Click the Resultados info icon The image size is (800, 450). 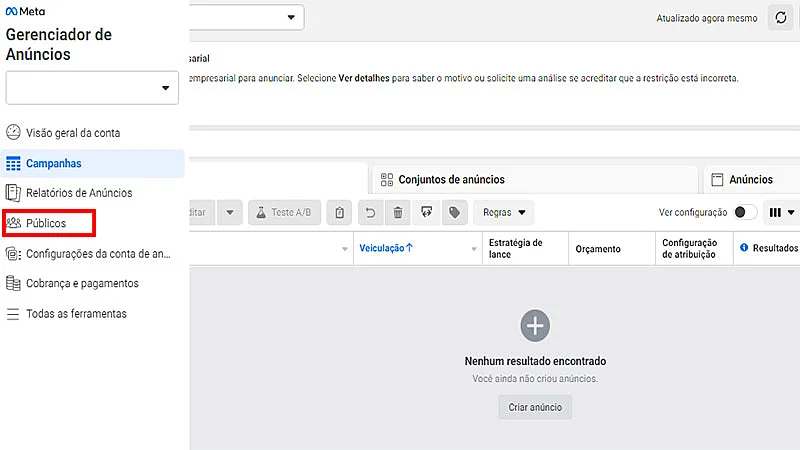coord(744,247)
